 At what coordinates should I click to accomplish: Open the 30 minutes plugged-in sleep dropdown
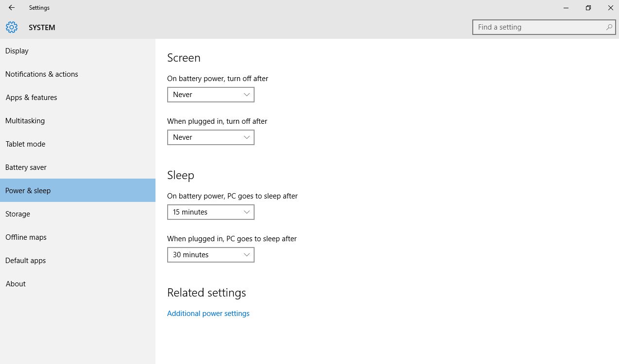pyautogui.click(x=210, y=254)
